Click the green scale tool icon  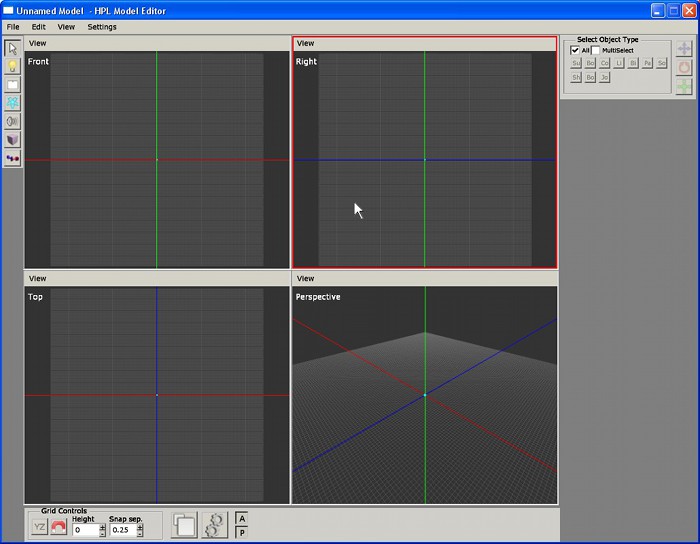pyautogui.click(x=684, y=87)
